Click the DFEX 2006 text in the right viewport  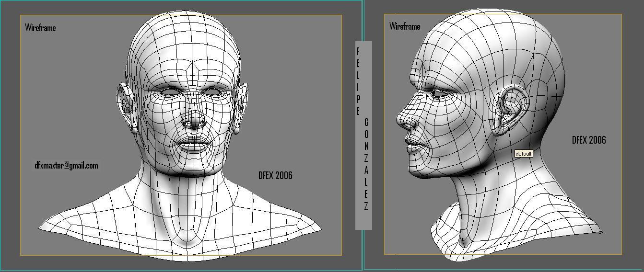589,140
